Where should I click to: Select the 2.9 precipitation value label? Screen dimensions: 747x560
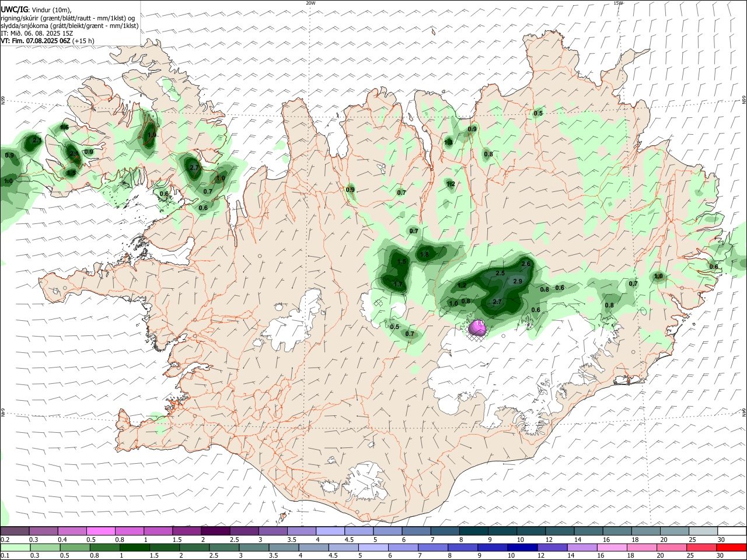[518, 281]
